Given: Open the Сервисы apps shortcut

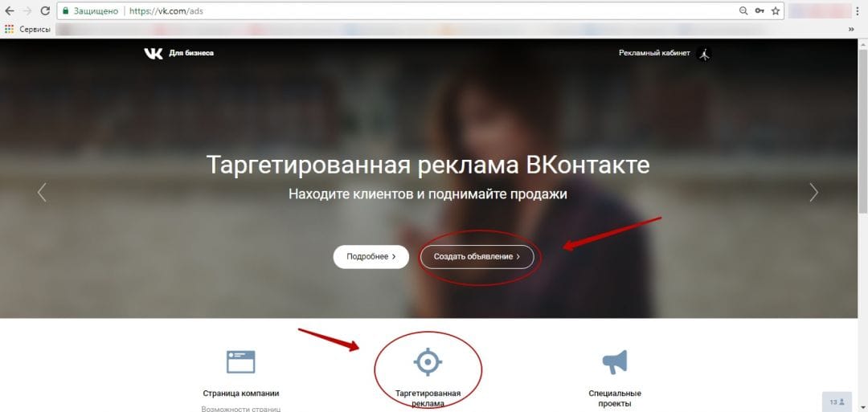Looking at the screenshot, I should [x=27, y=29].
